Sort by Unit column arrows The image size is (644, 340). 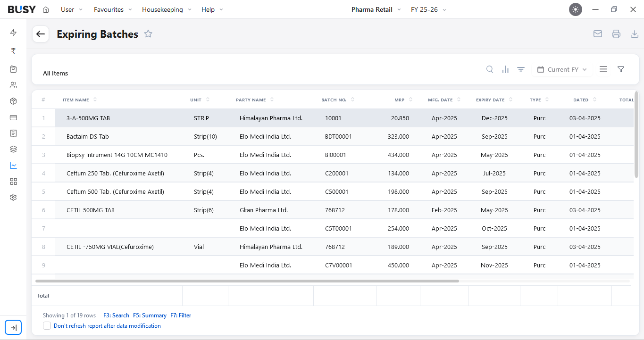(208, 100)
